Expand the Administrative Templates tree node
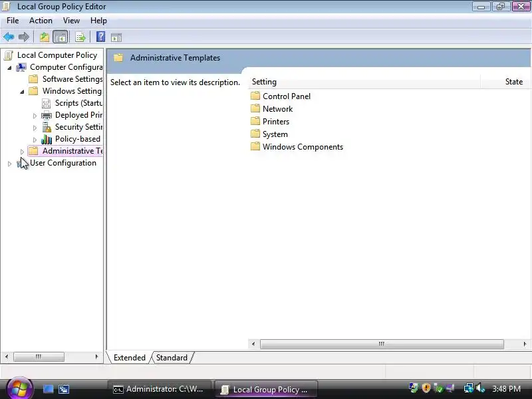Image resolution: width=532 pixels, height=399 pixels. pos(22,152)
